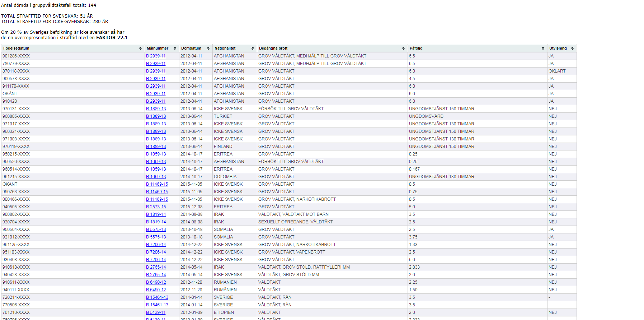The height and width of the screenshot is (320, 644).
Task: Click the OKLART cell in the Utvisning column
Action: tap(557, 71)
